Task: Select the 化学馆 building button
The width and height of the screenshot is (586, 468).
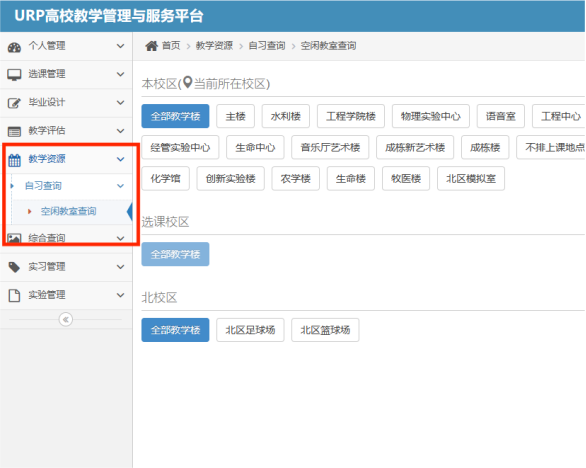Action: click(165, 179)
